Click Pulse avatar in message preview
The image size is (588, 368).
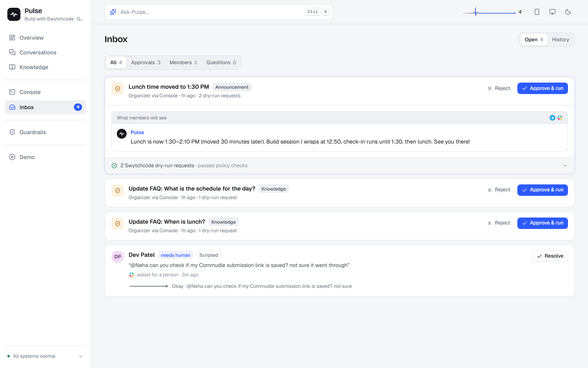(122, 134)
